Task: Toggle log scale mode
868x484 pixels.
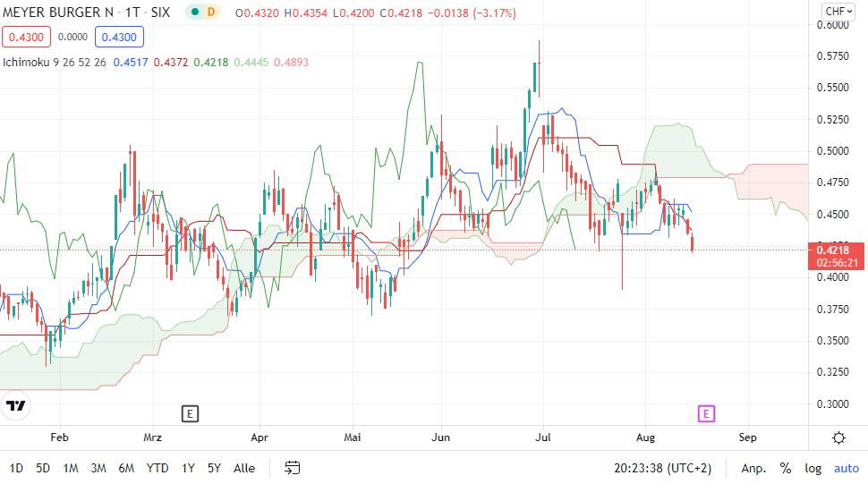Action: [x=813, y=468]
